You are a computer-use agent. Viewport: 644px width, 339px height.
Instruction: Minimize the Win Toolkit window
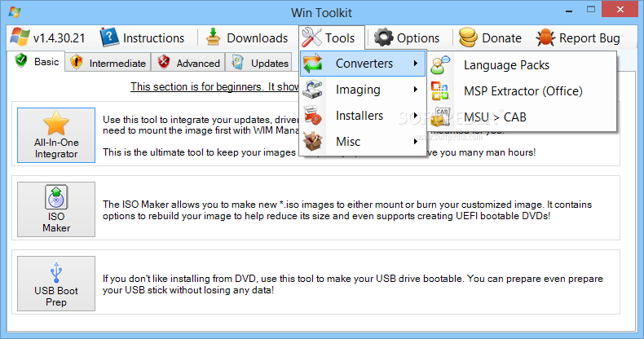[569, 11]
